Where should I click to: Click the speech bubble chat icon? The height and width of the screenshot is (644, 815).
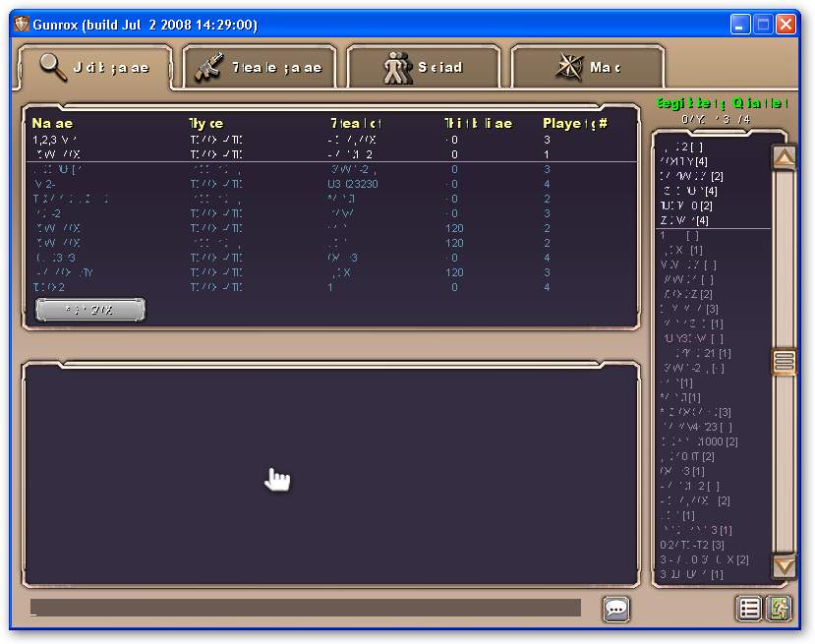coord(616,609)
